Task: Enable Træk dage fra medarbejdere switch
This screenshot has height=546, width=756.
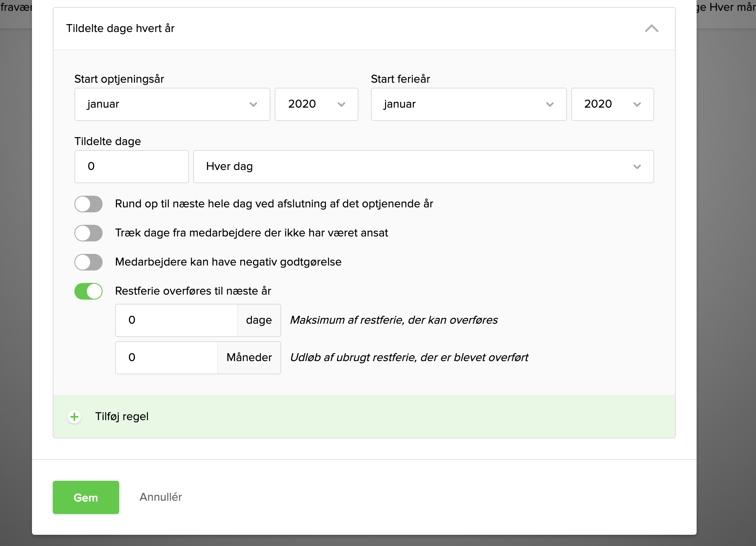Action: point(88,233)
